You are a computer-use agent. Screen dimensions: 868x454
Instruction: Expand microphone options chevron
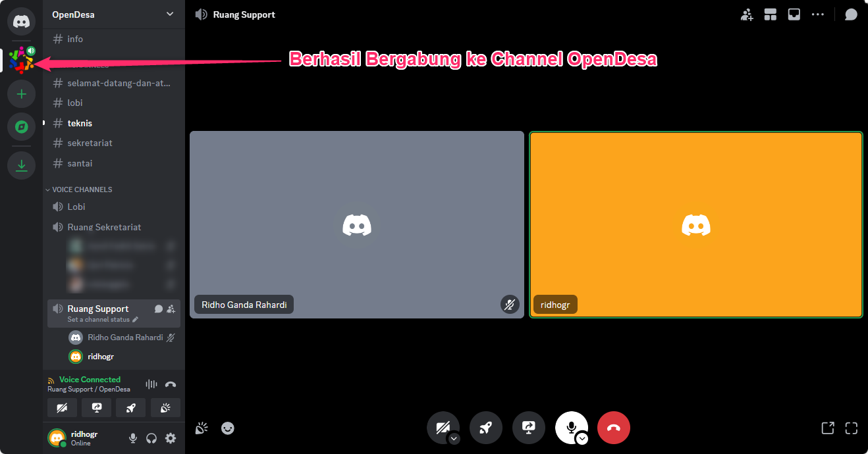(x=582, y=438)
